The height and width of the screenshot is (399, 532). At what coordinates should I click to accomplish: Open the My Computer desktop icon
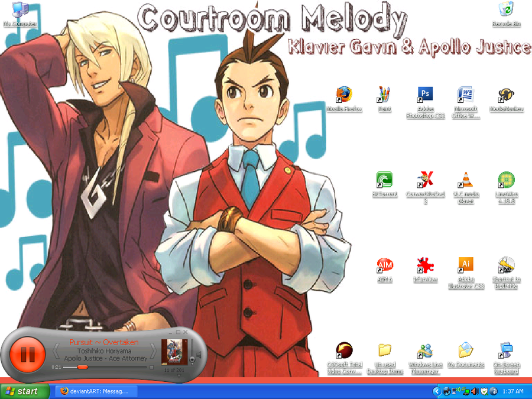[x=20, y=14]
